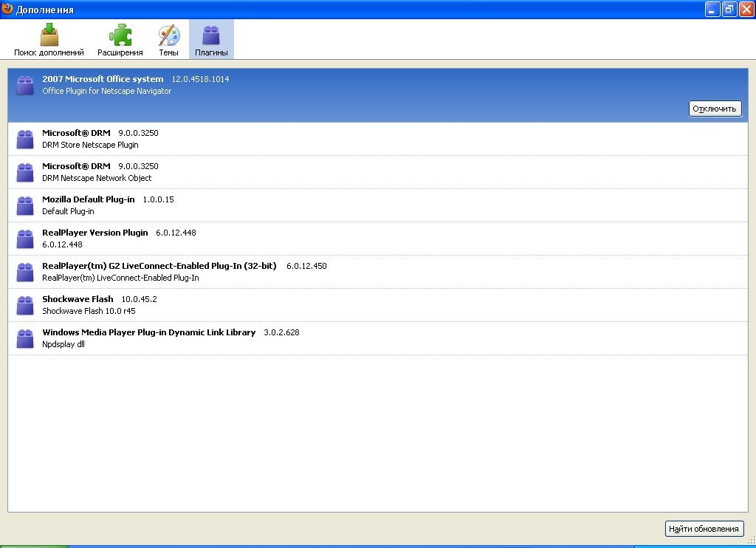Click version number 1.0.0.15
This screenshot has width=756, height=548.
[158, 199]
